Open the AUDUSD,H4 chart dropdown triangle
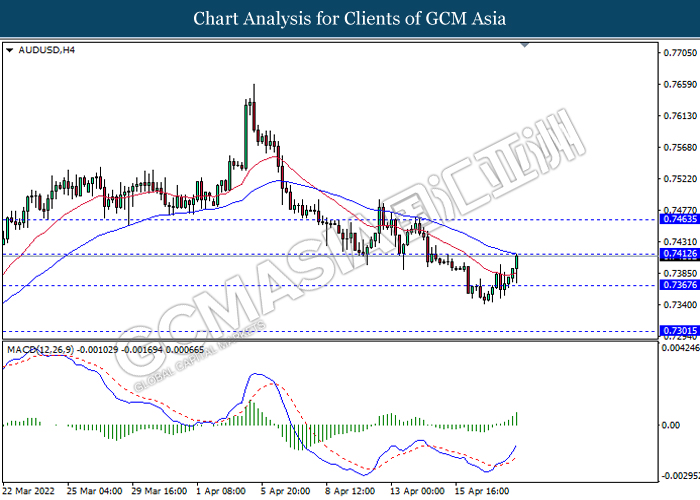The image size is (700, 500). click(9, 50)
